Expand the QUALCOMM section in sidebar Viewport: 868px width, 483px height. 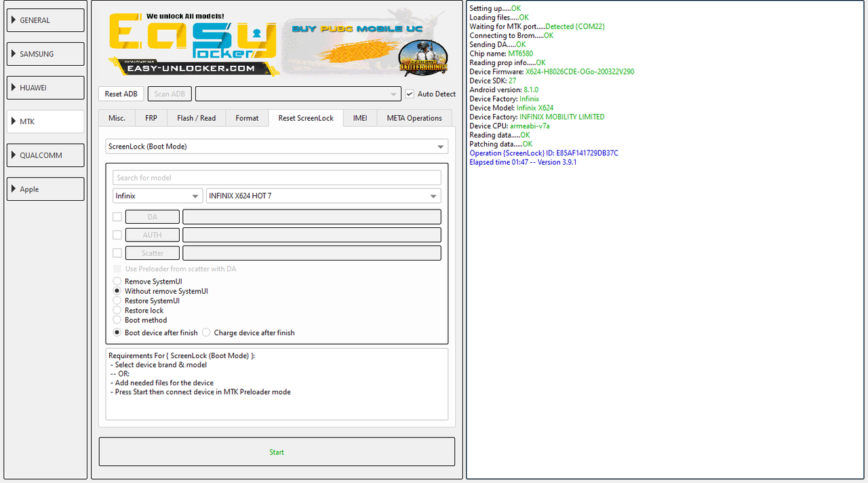[x=45, y=155]
